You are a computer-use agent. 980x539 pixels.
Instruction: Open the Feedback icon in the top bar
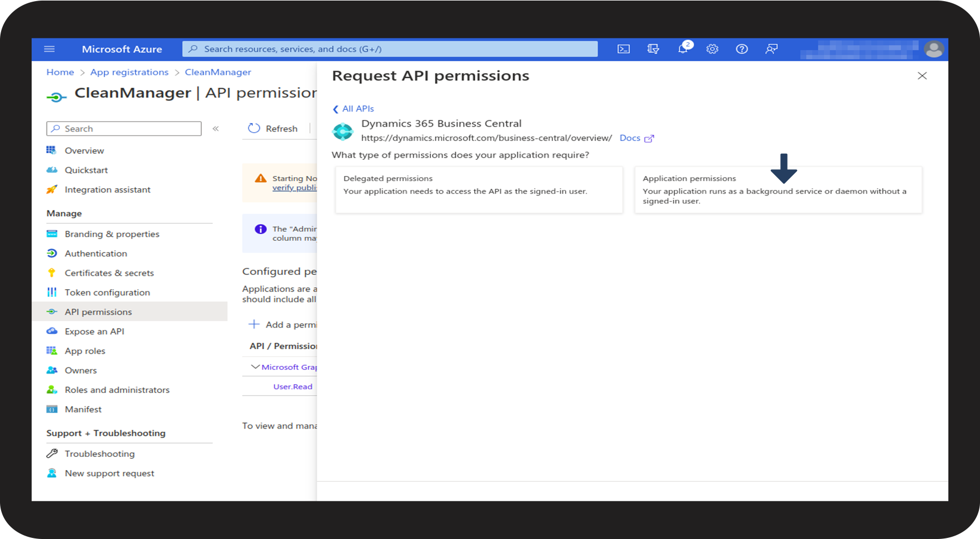771,49
